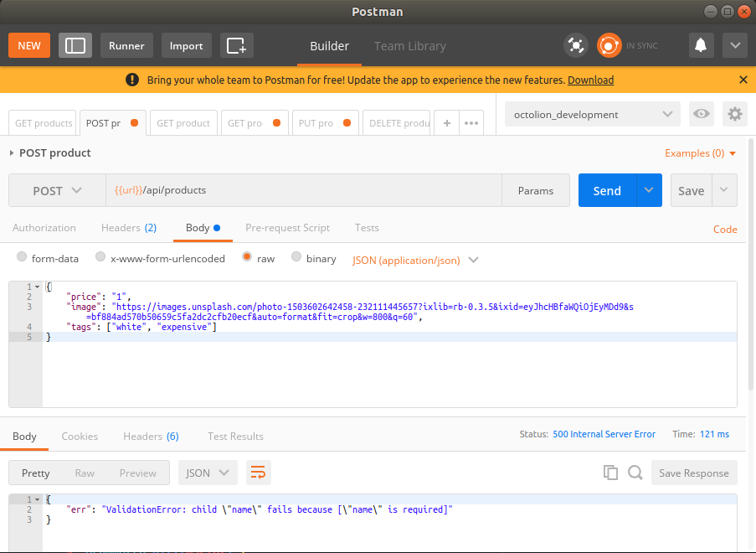
Task: Click the 121 ms time value
Action: 714,434
